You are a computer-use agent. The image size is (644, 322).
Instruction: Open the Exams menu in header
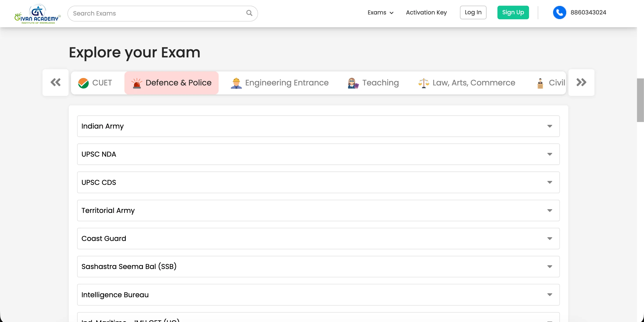pos(380,12)
